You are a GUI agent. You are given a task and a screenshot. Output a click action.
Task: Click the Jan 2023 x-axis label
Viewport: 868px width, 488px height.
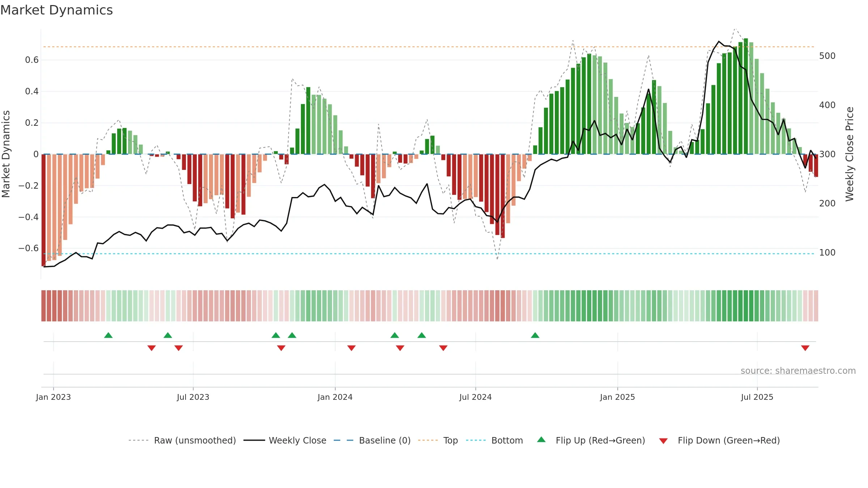[x=54, y=397]
